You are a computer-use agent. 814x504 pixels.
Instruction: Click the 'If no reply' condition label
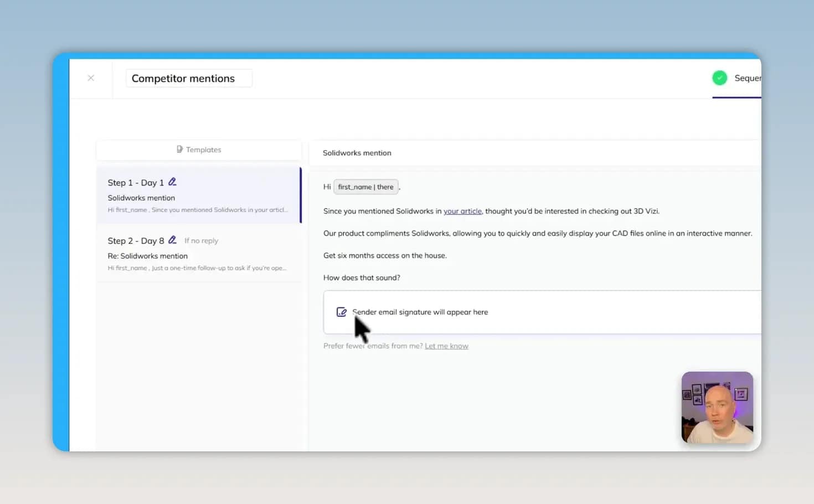pos(201,241)
